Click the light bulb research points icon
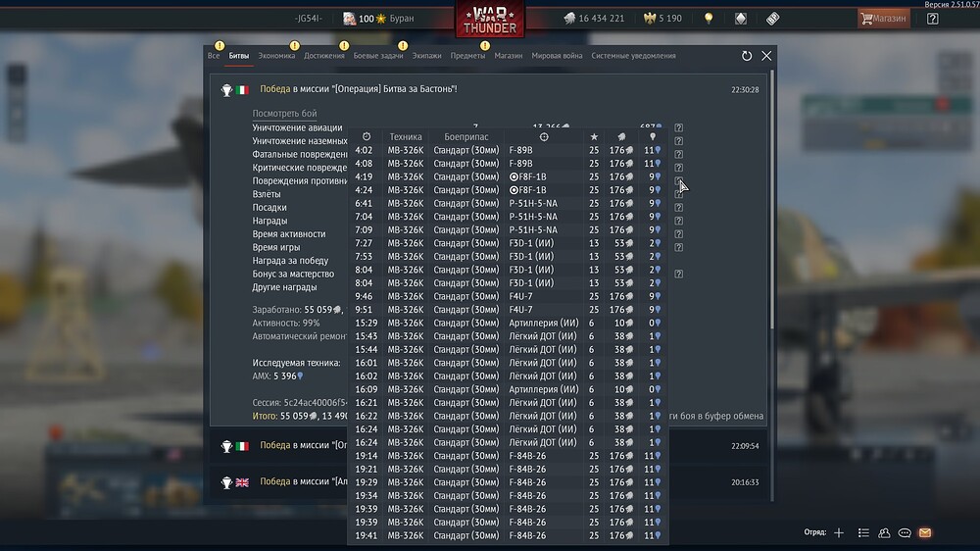This screenshot has width=980, height=551. pos(709,19)
